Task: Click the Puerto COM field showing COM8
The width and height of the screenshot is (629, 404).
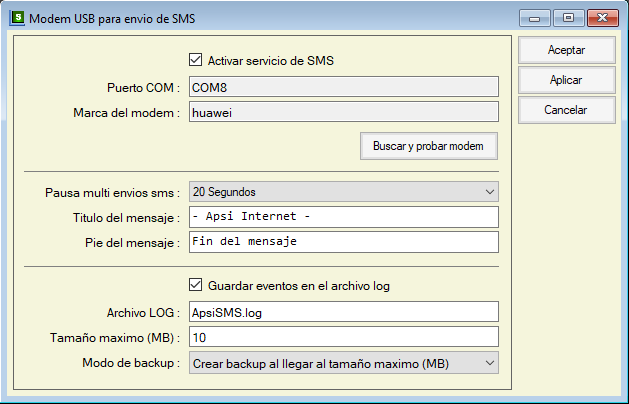Action: click(343, 87)
